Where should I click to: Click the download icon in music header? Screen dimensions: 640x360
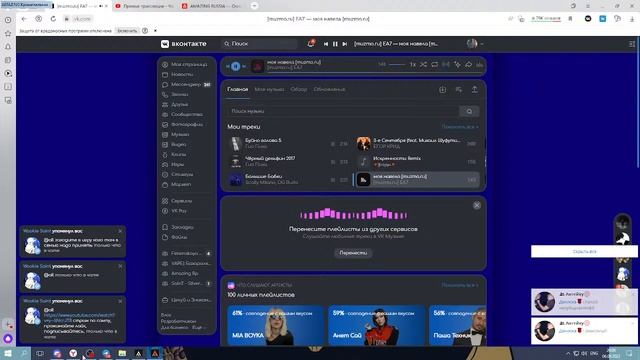442,89
